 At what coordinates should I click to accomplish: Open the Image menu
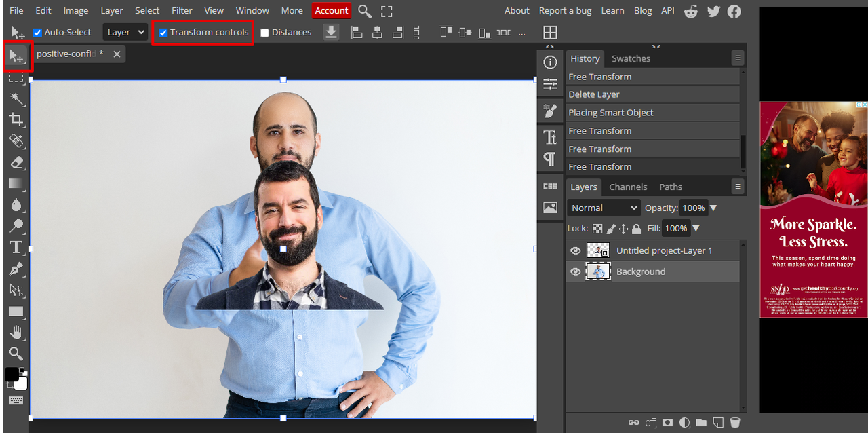(x=76, y=10)
